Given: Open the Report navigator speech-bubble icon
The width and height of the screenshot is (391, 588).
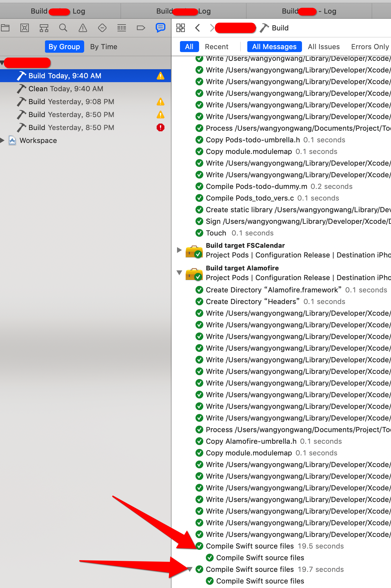Looking at the screenshot, I should 161,28.
